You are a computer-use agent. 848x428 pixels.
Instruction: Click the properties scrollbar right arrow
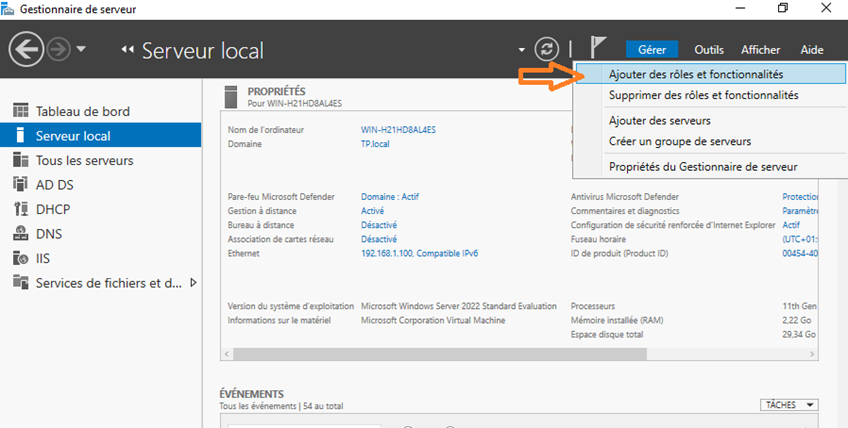812,354
